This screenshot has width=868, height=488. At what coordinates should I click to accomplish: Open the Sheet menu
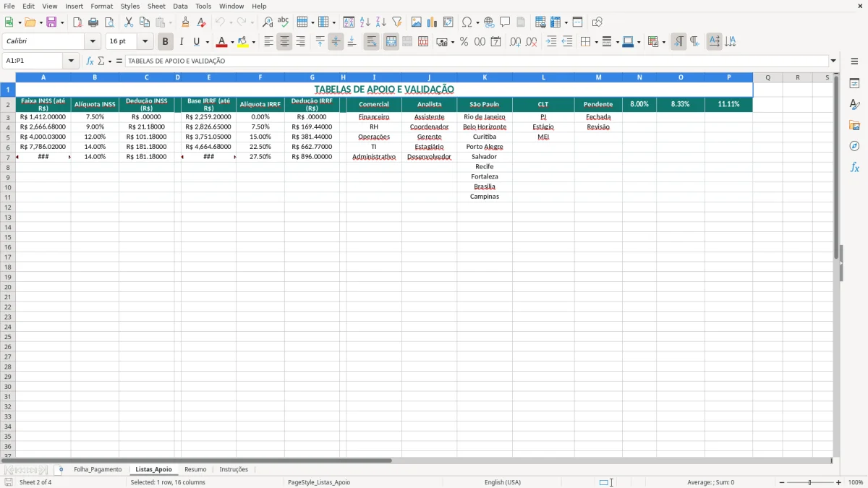[156, 6]
